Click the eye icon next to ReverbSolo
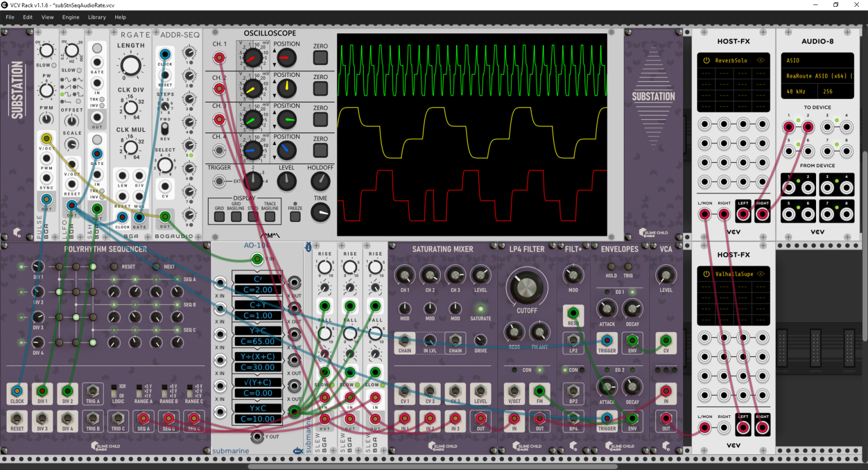 pyautogui.click(x=761, y=60)
